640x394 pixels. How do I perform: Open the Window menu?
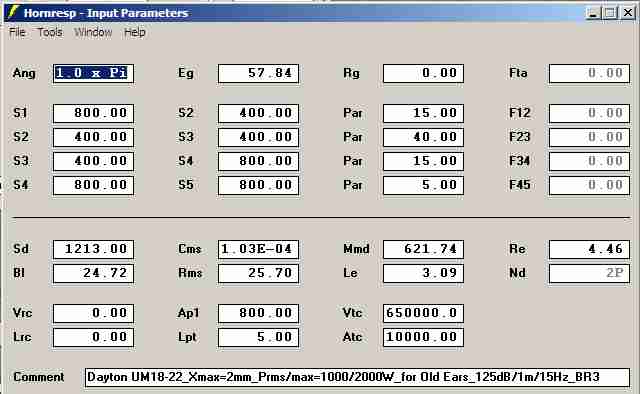(93, 32)
